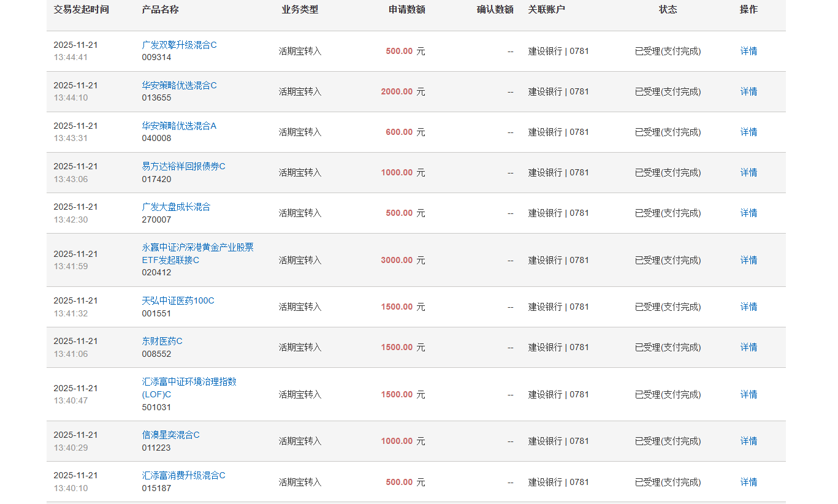Select fund code 015187

156,488
